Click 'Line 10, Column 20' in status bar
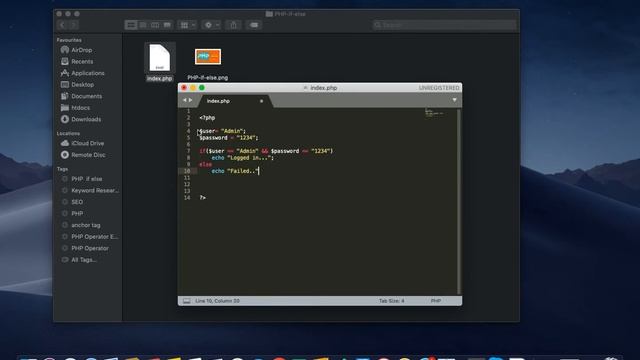This screenshot has width=640, height=360. click(217, 301)
